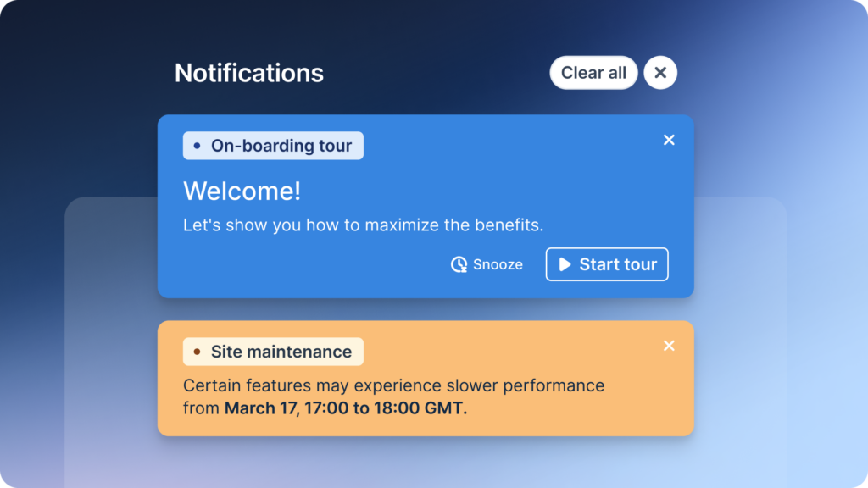Screen dimensions: 868x488
Task: Click the blue dot in On-boarding tour tag
Action: (x=198, y=146)
